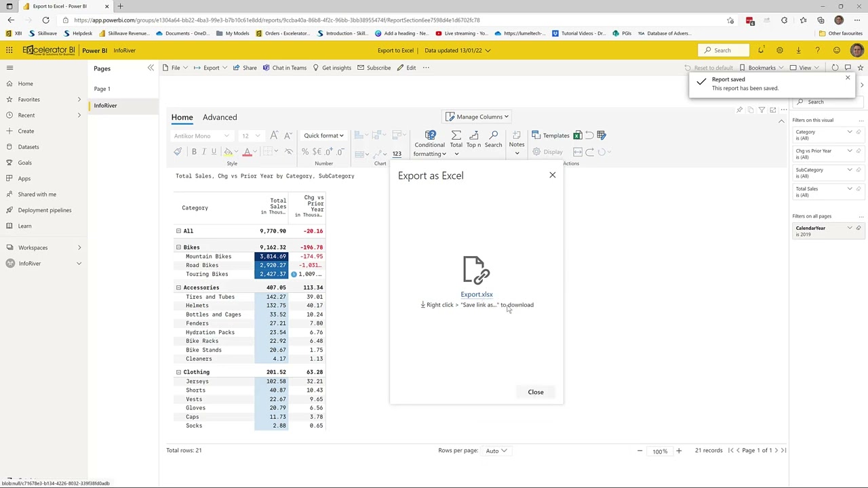Click Chat in Teams button
The image size is (868, 488).
285,68
